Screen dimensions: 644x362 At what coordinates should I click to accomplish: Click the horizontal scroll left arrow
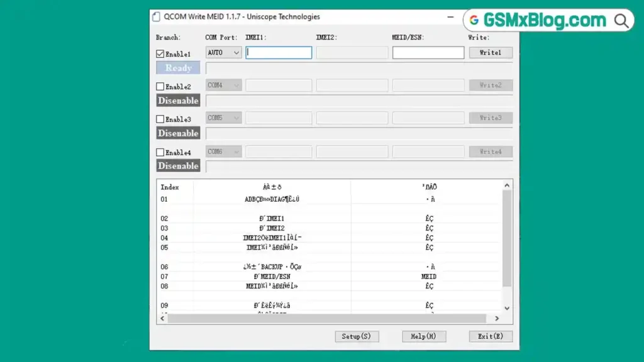[x=163, y=319]
